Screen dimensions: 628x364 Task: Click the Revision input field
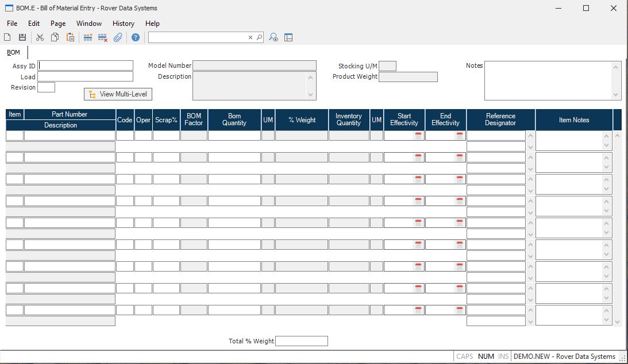46,87
